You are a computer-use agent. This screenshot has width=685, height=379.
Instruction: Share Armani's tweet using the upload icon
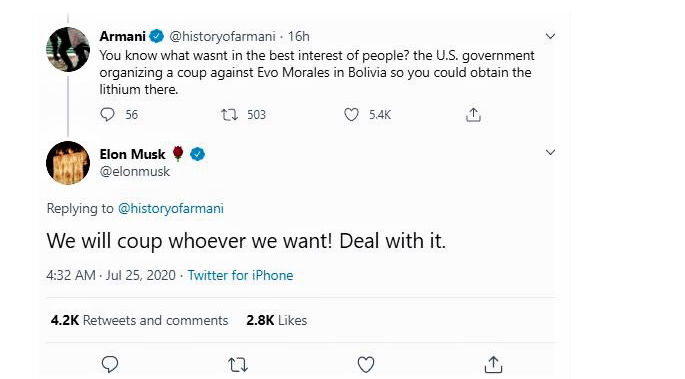[473, 114]
